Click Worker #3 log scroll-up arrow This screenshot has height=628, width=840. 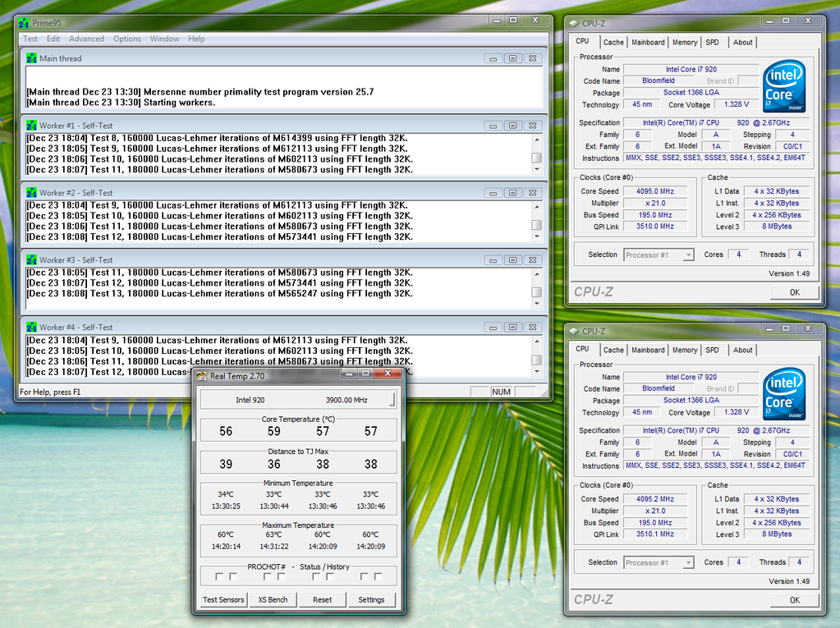pyautogui.click(x=537, y=273)
